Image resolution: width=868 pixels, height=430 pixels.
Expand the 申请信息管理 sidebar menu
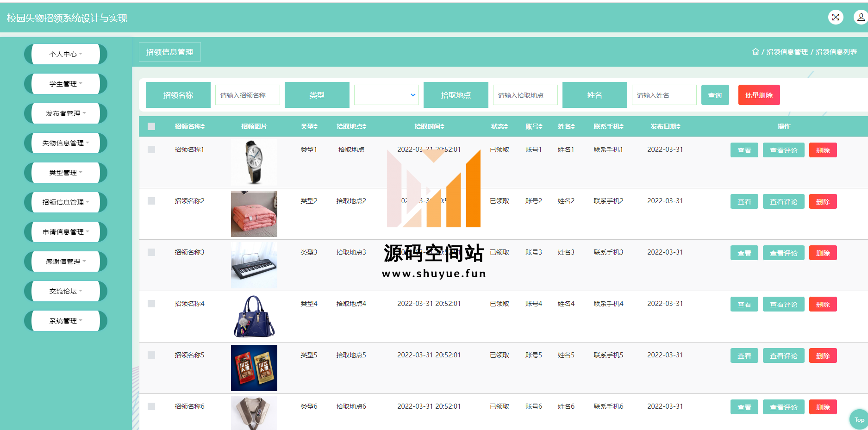[x=66, y=232]
